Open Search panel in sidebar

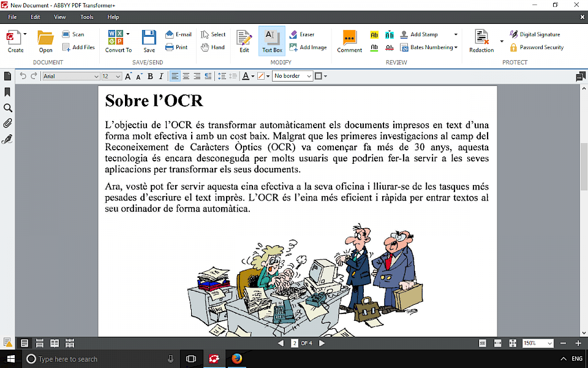7,108
